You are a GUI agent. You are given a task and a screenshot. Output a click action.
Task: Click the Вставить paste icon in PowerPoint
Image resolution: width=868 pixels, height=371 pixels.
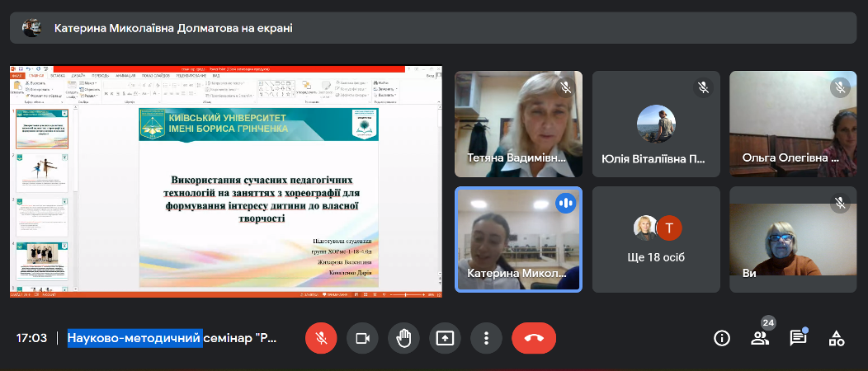pos(17,86)
